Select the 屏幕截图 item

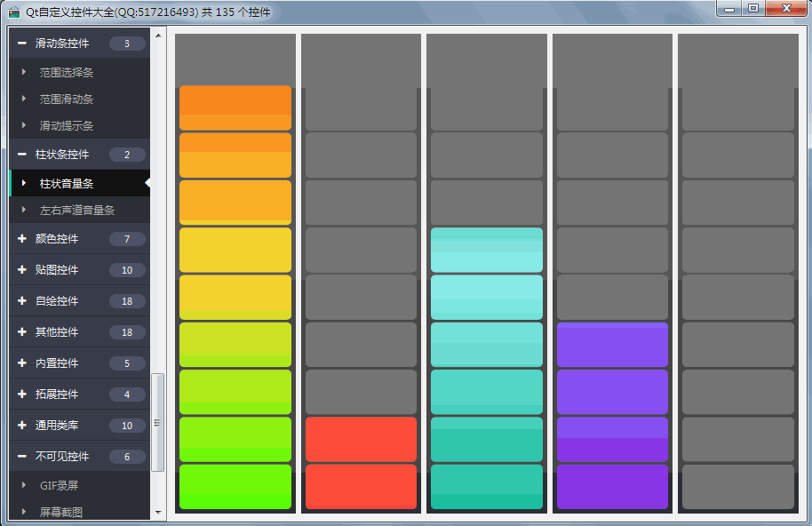61,513
